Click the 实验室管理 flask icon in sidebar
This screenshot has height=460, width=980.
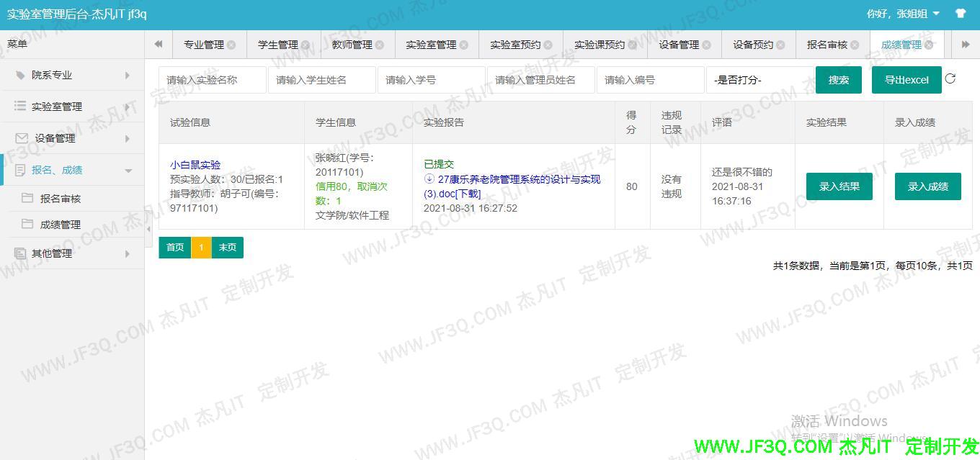(22, 106)
